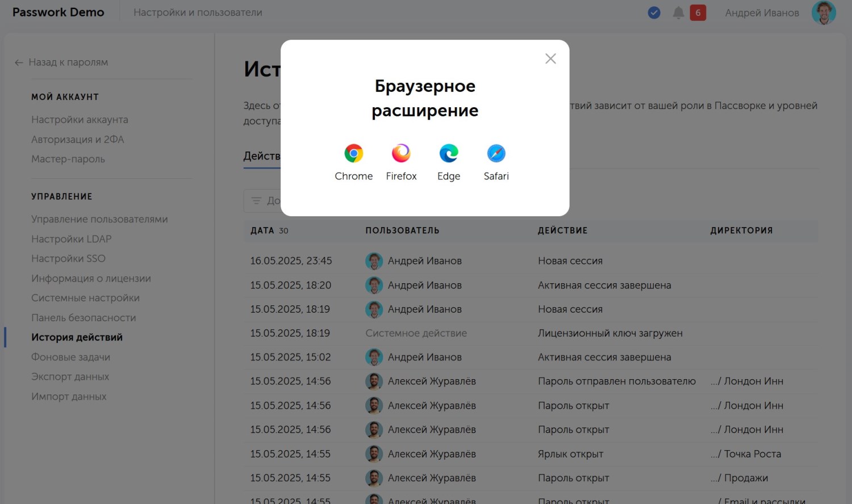Click the Системное действие user cell
Viewport: 852px width, 504px height.
click(x=416, y=333)
